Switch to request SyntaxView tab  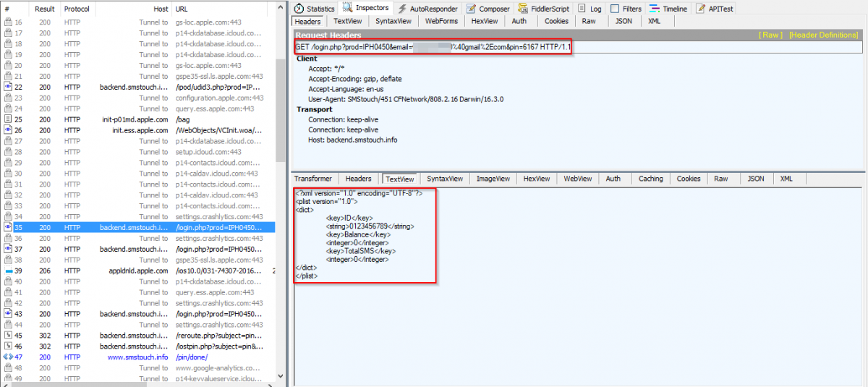coord(393,22)
